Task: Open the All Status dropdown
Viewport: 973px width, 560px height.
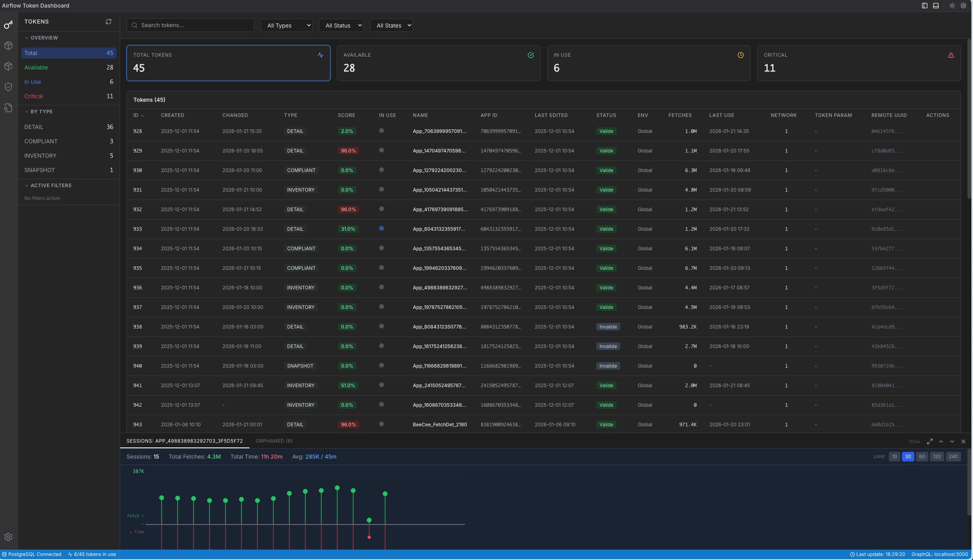Action: click(341, 26)
